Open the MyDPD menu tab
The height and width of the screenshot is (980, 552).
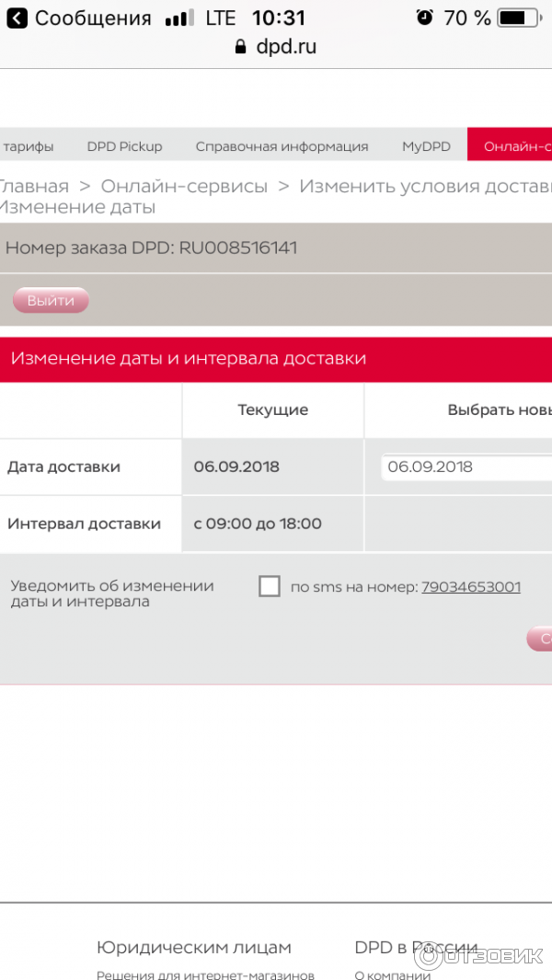426,146
